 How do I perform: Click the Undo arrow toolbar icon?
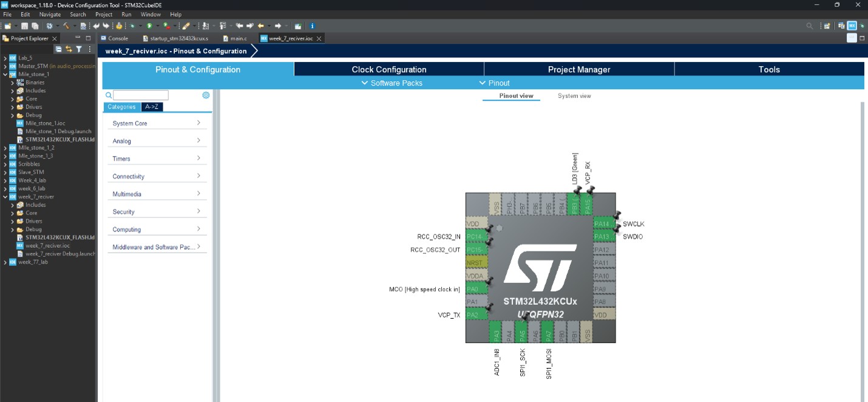96,26
